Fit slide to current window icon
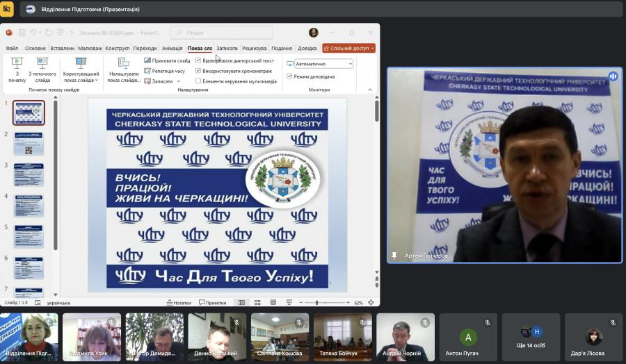This screenshot has height=364, width=626. pyautogui.click(x=371, y=303)
